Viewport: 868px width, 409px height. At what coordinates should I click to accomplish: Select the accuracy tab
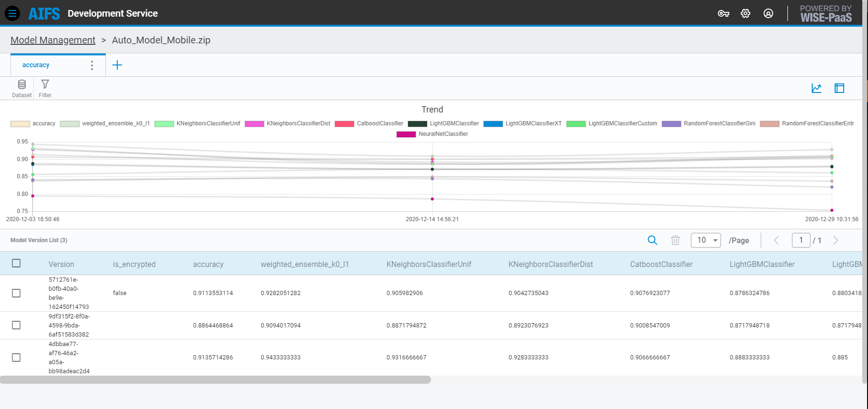pyautogui.click(x=36, y=65)
